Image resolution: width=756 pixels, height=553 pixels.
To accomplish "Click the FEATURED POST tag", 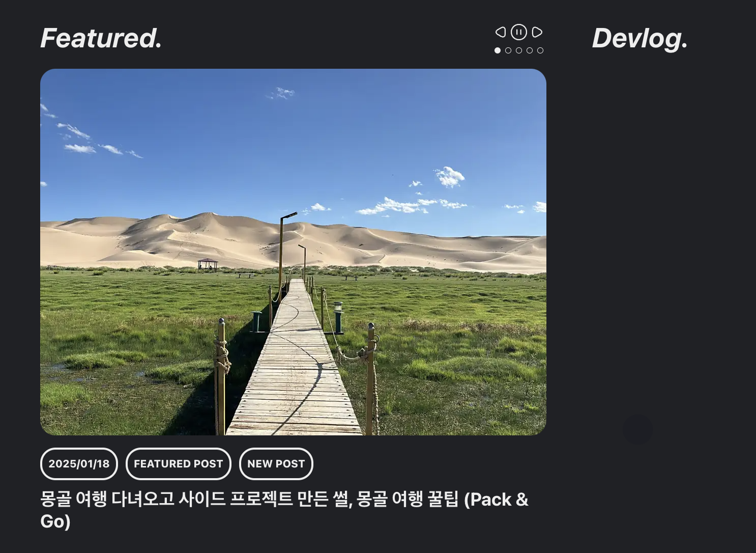I will 179,464.
